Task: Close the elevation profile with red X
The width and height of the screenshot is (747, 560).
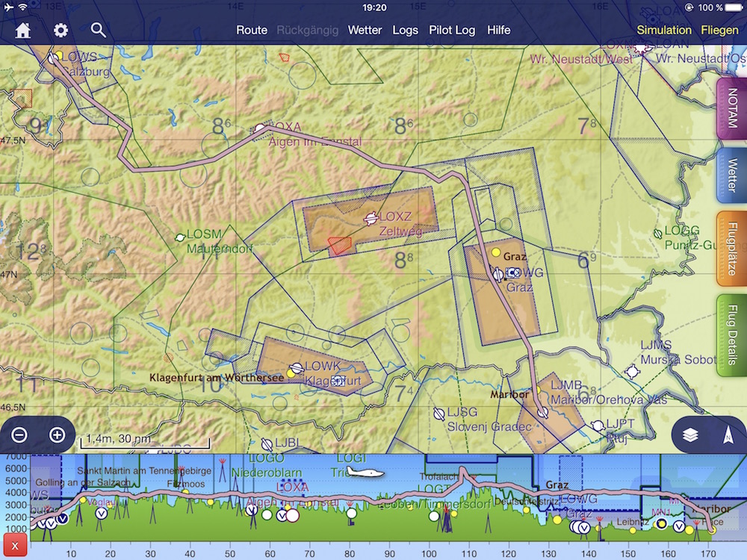Action: 15,547
